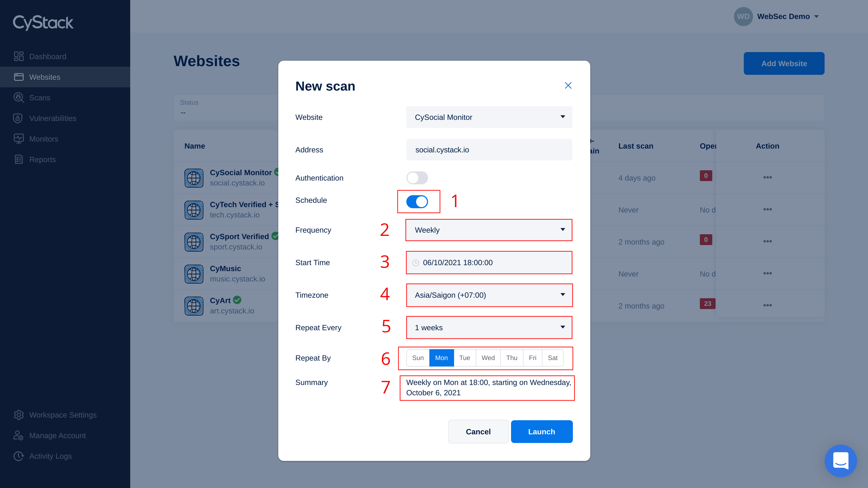The height and width of the screenshot is (488, 868).
Task: Select Sat in Repeat By
Action: 553,358
